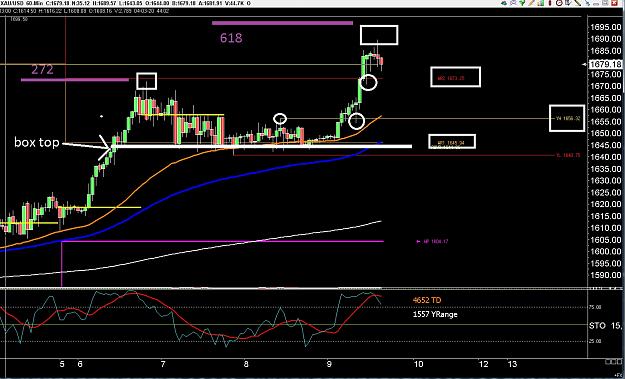The image size is (625, 379).
Task: Click the red R2 label near 1673
Action: 451,78
